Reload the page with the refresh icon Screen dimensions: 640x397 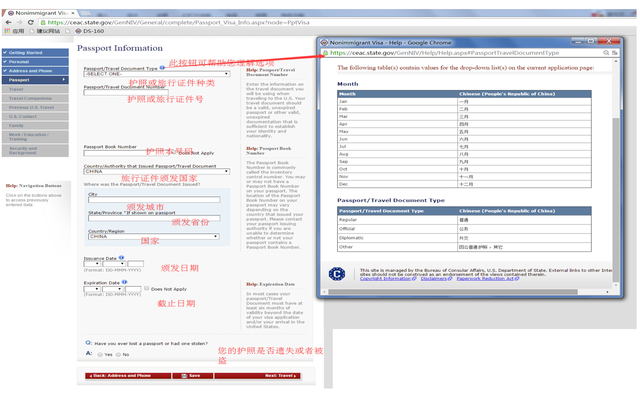pyautogui.click(x=30, y=22)
